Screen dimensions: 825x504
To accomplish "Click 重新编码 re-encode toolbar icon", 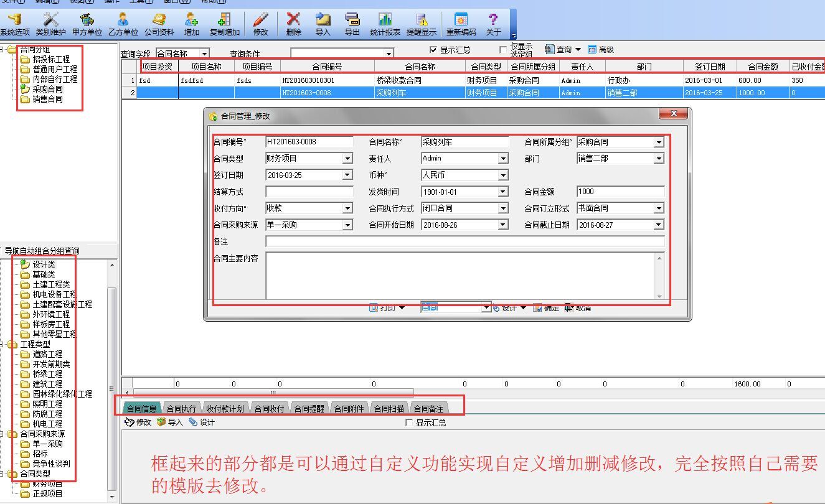I will 461,24.
